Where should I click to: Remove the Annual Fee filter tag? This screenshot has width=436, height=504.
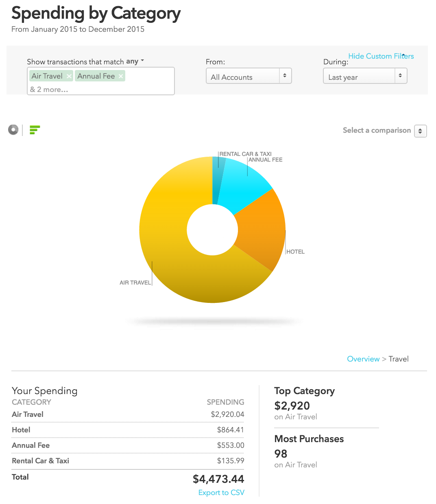coord(120,76)
